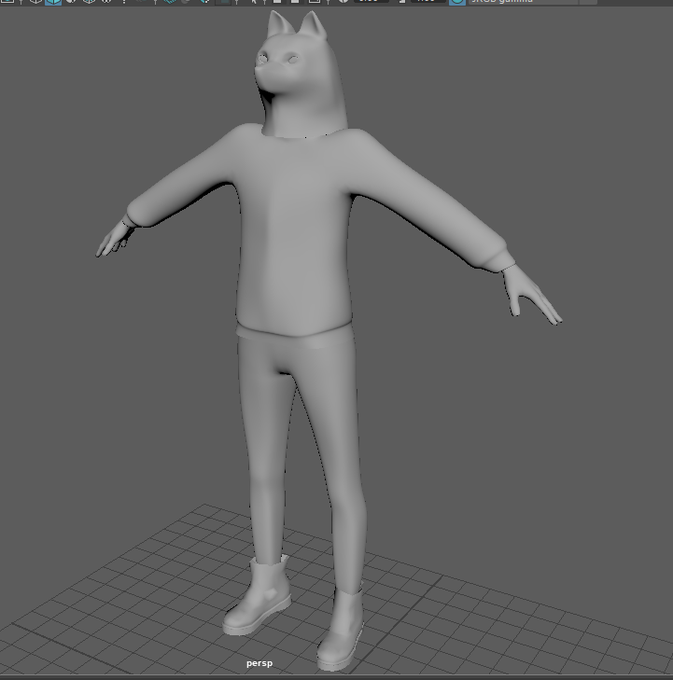Click the exposure value field
Screen dimensions: 673x680
[371, 1]
